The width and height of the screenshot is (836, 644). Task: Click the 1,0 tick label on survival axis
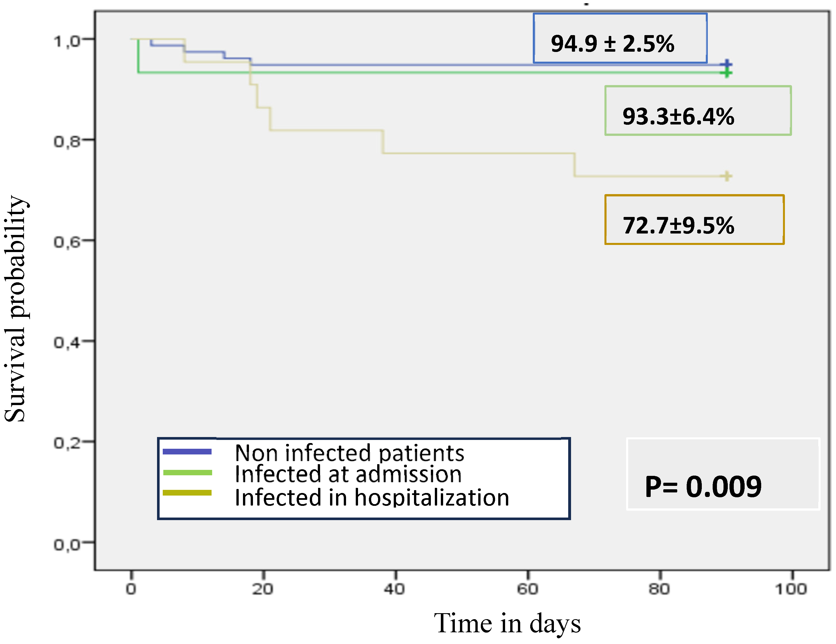pos(67,41)
